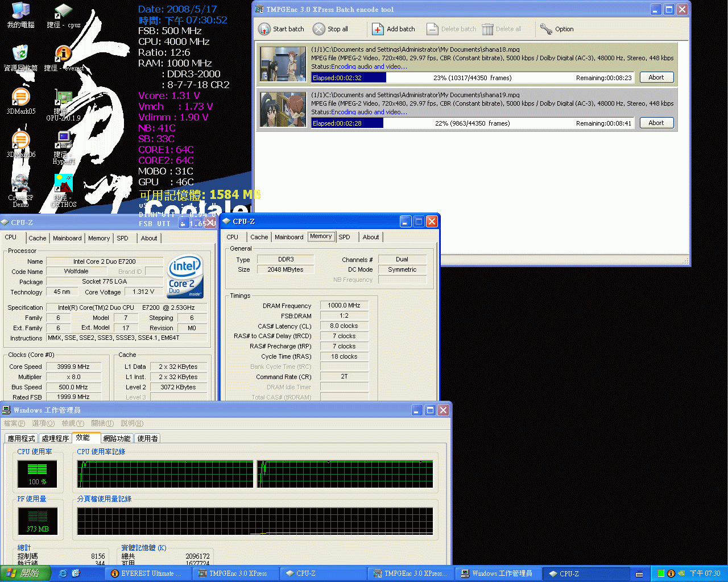Click taskbar clock showing 07:30
Screen dimensions: 728x582
pyautogui.click(x=705, y=573)
